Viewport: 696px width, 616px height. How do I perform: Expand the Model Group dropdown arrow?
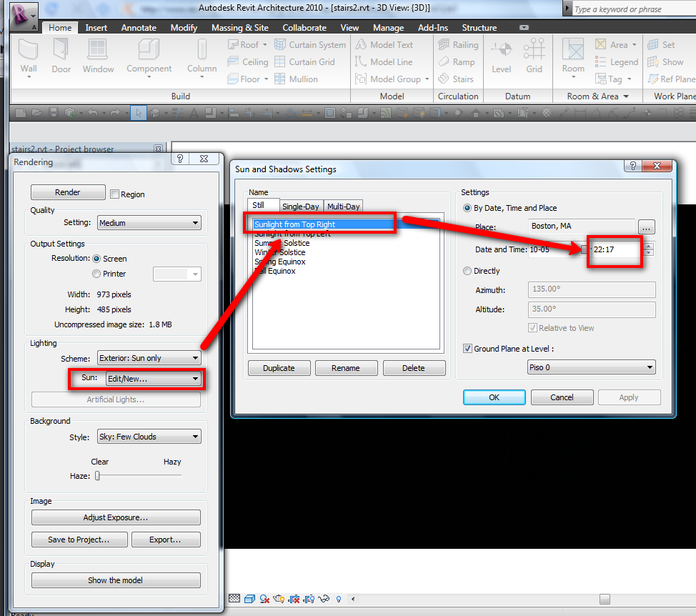pos(427,79)
